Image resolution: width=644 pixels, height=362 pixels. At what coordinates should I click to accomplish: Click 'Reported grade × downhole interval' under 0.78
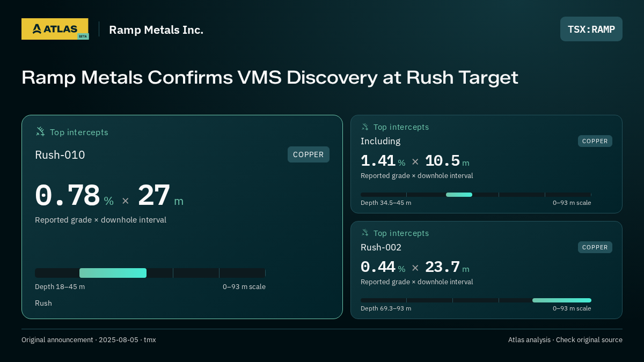(x=100, y=220)
